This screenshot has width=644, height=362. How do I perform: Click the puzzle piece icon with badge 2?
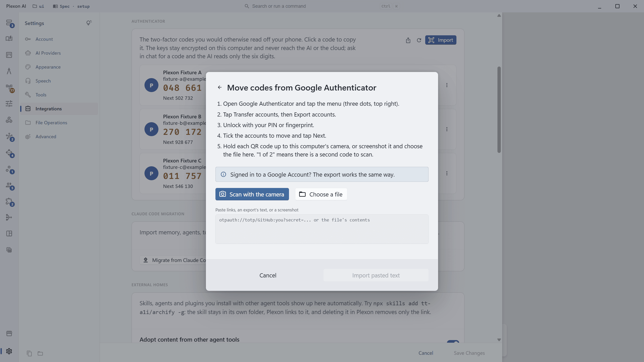coord(10,202)
